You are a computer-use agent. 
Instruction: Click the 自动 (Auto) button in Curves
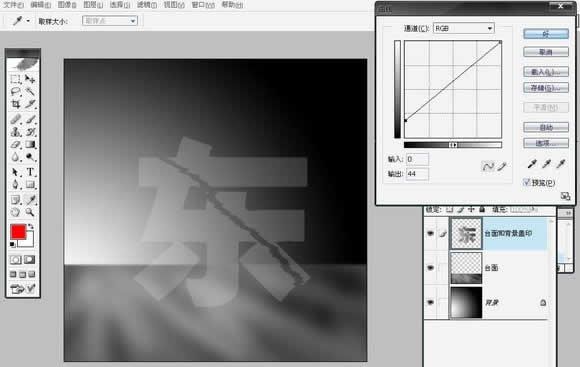point(546,128)
